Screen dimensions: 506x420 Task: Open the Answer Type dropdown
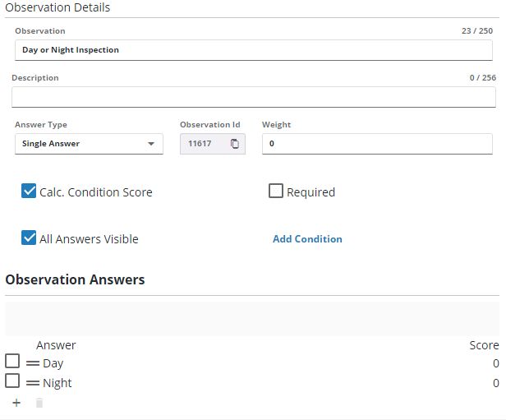(x=89, y=144)
